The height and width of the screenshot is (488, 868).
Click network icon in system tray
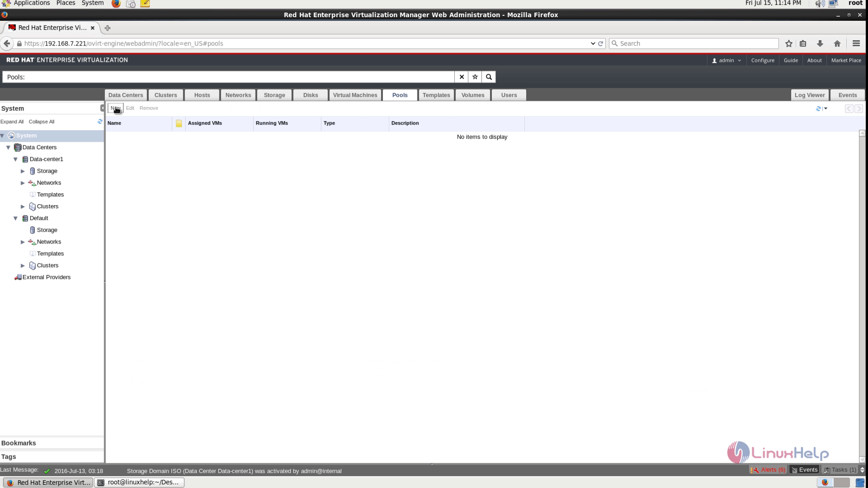click(833, 4)
